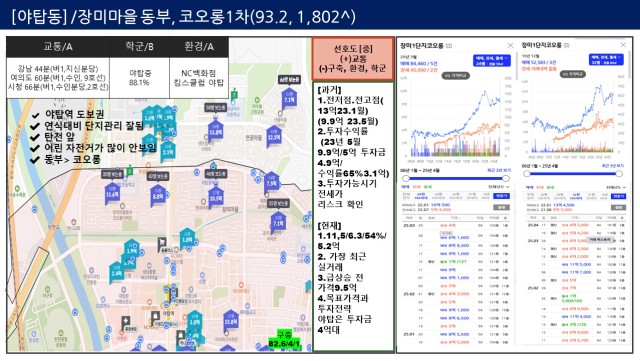Click the 선호도 [중] salmon box
This screenshot has height=361, width=640.
[353, 59]
